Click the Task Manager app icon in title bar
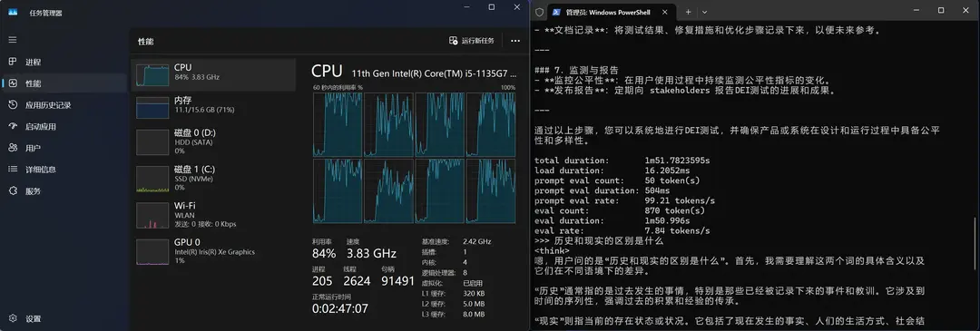980x331 pixels. 13,13
